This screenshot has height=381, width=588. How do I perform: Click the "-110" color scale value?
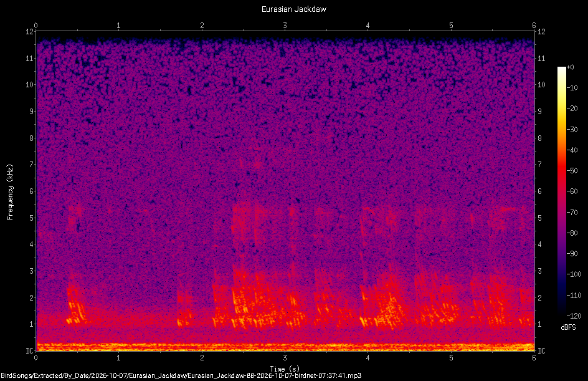574,296
